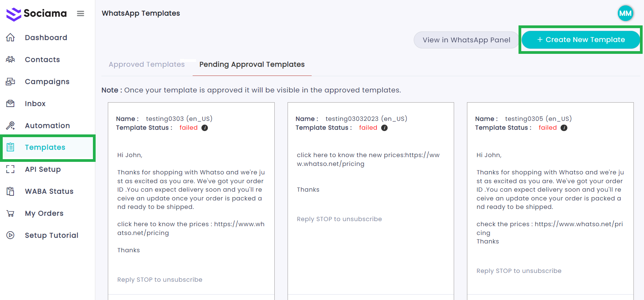The height and width of the screenshot is (300, 644).
Task: Open Contacts via its people icon
Action: click(x=11, y=60)
